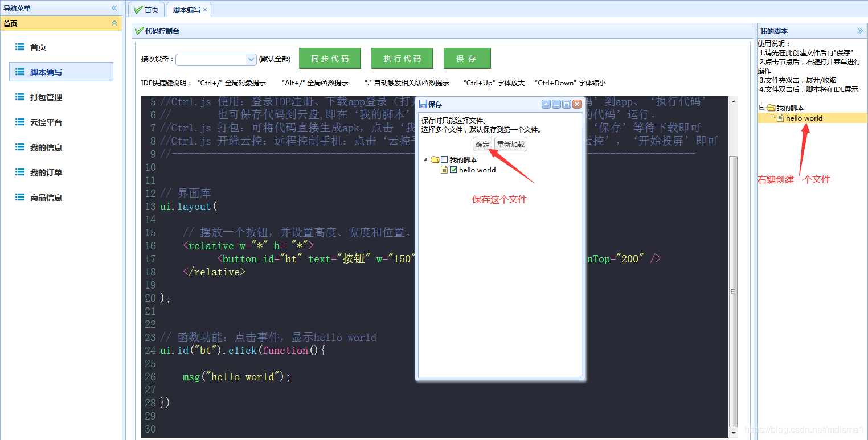Click the 执行代码 button
The height and width of the screenshot is (440, 868).
pos(402,59)
